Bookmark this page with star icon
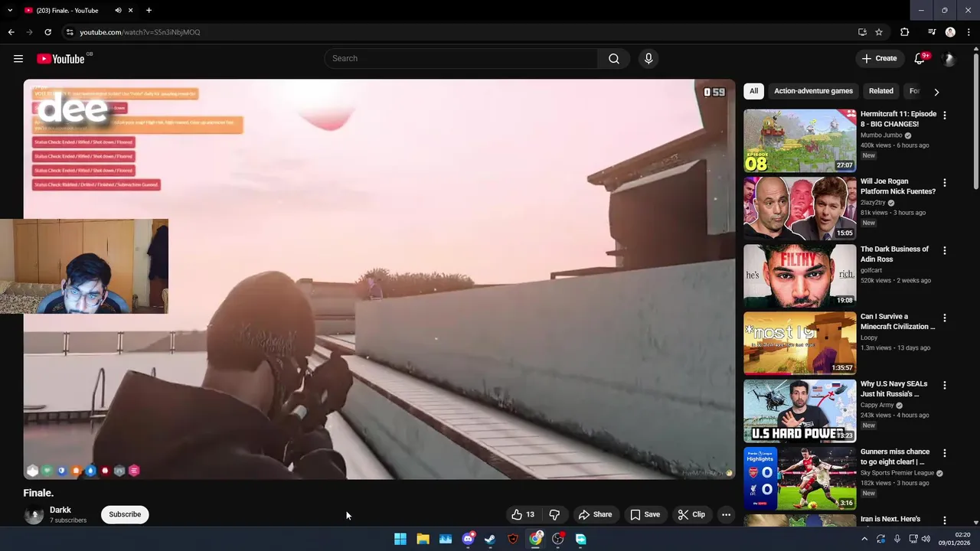The image size is (980, 551). [879, 32]
